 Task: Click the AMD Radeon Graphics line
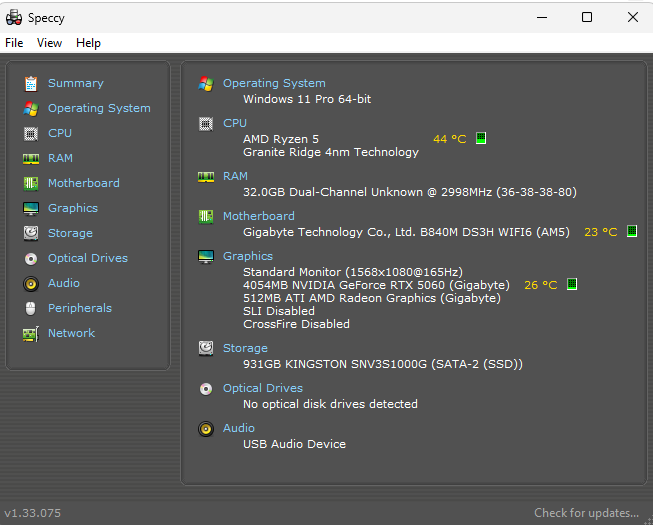(x=371, y=298)
